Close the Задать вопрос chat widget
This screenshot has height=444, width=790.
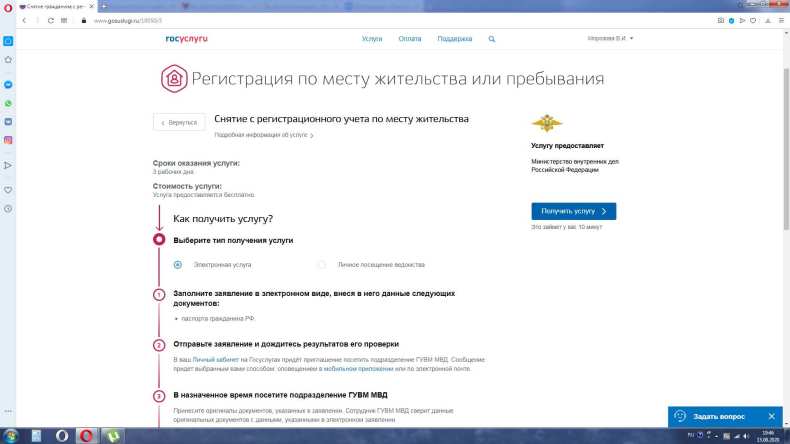click(x=771, y=416)
